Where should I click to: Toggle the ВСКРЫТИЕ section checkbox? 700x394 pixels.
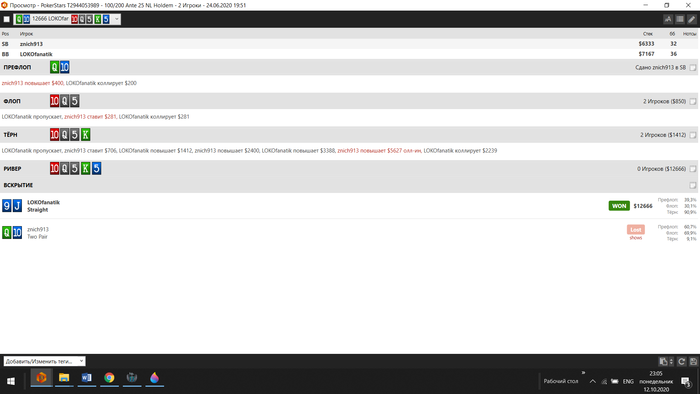tap(693, 185)
